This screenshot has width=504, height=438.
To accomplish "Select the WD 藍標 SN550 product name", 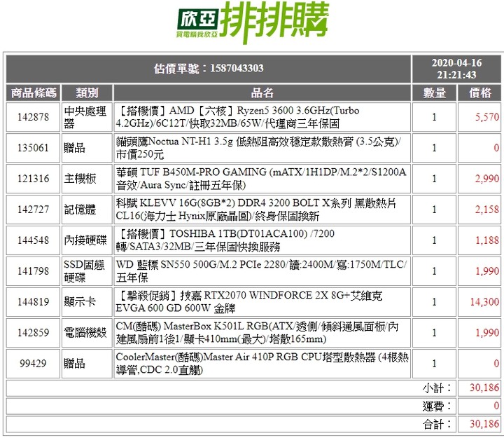I will [262, 271].
